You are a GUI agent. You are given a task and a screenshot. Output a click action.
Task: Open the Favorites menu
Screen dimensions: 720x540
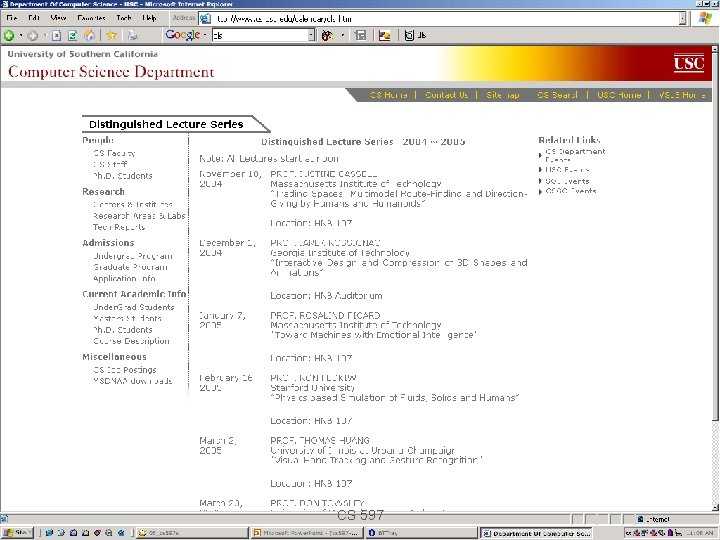pyautogui.click(x=91, y=18)
